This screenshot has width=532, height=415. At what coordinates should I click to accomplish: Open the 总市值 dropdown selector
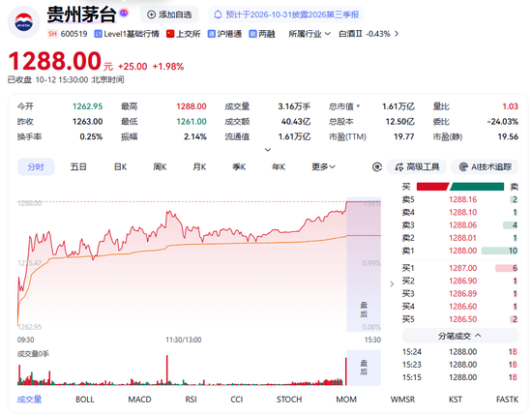point(344,106)
